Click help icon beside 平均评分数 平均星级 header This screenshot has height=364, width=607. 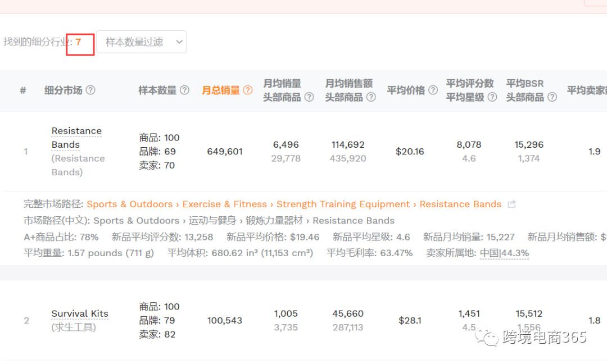pyautogui.click(x=492, y=97)
